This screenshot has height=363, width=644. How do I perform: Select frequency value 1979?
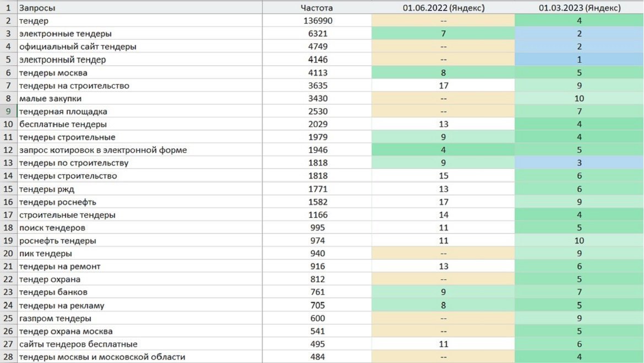(x=318, y=137)
